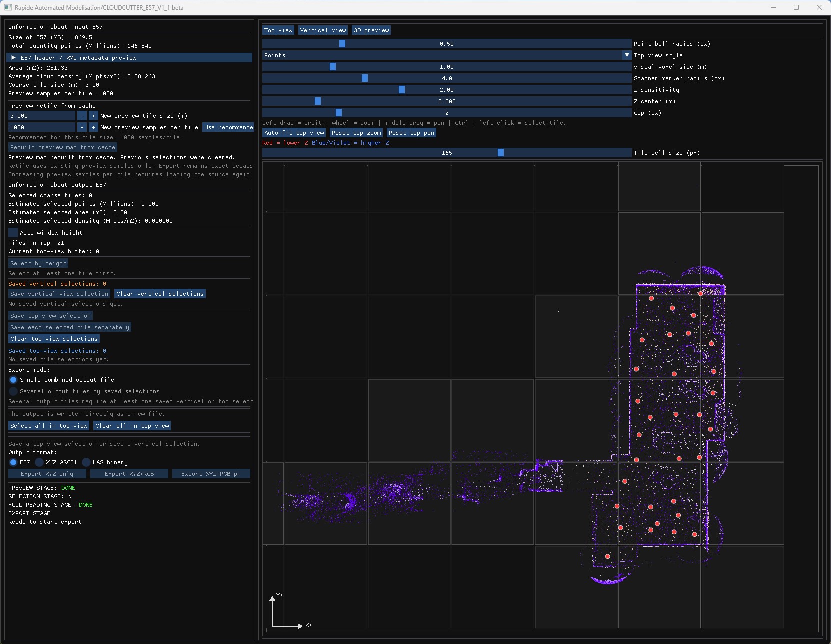Click 'Saved top-view selections: 0' text

(57, 351)
